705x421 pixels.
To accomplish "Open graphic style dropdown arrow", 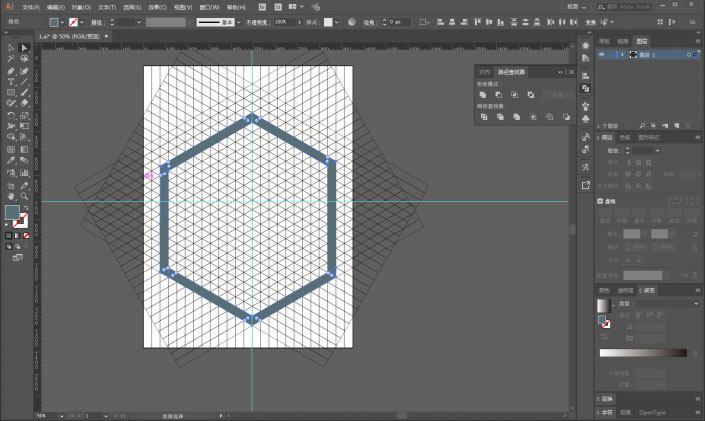I will [x=336, y=22].
